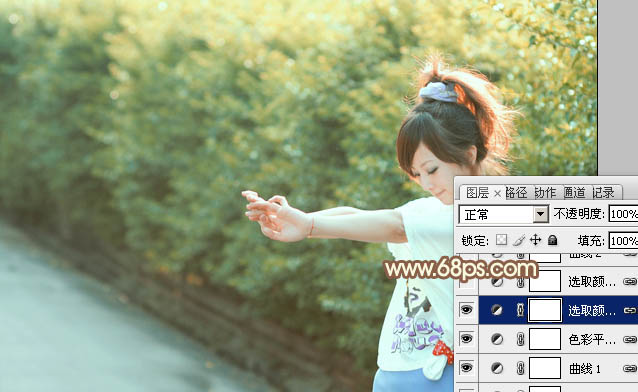Viewport: 638px width, 392px height.
Task: Click the adjustment icon of highlighted 选取颜... layer
Action: pyautogui.click(x=496, y=310)
